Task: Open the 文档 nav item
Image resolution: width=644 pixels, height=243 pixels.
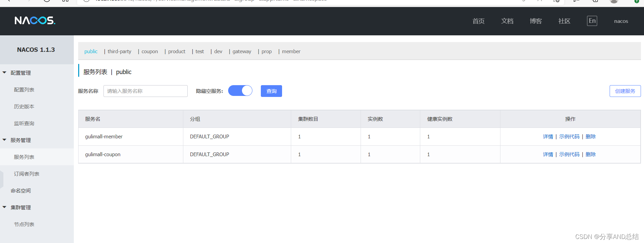Action: pos(507,21)
